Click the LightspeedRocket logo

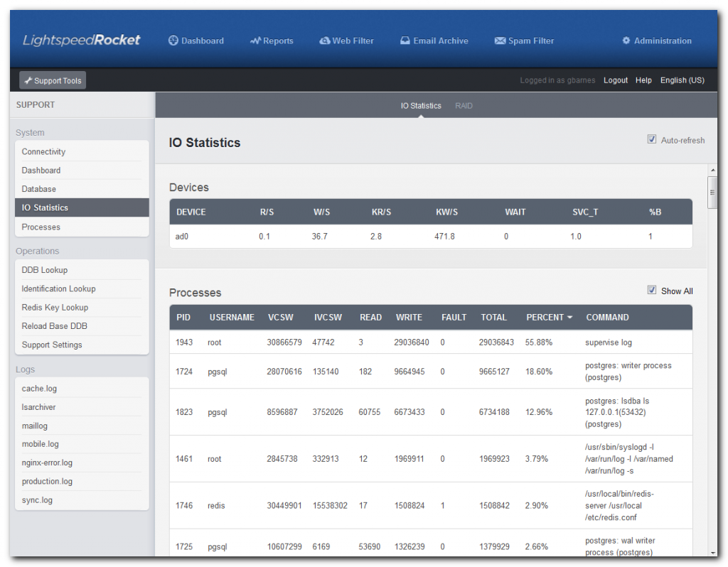pyautogui.click(x=81, y=40)
